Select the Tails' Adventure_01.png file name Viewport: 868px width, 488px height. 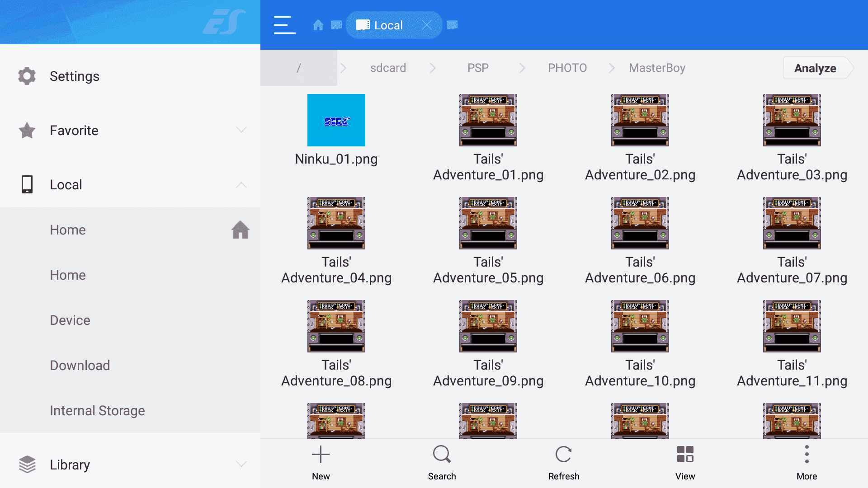(488, 167)
